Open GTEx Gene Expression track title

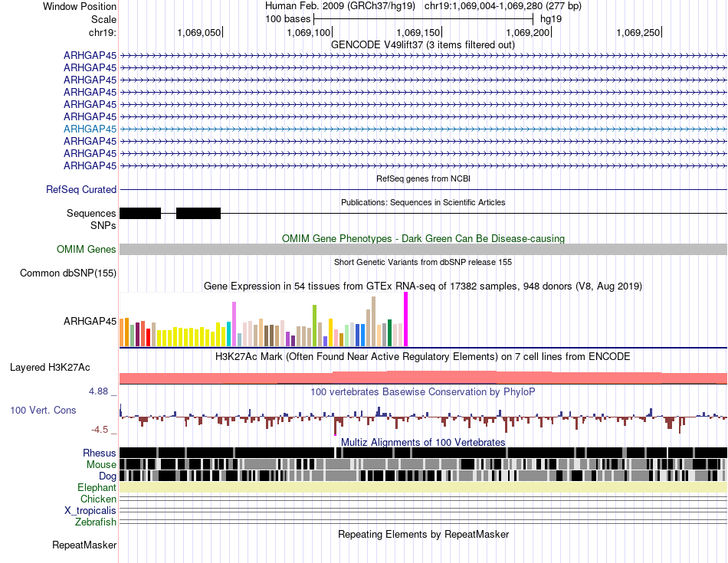[x=423, y=286]
